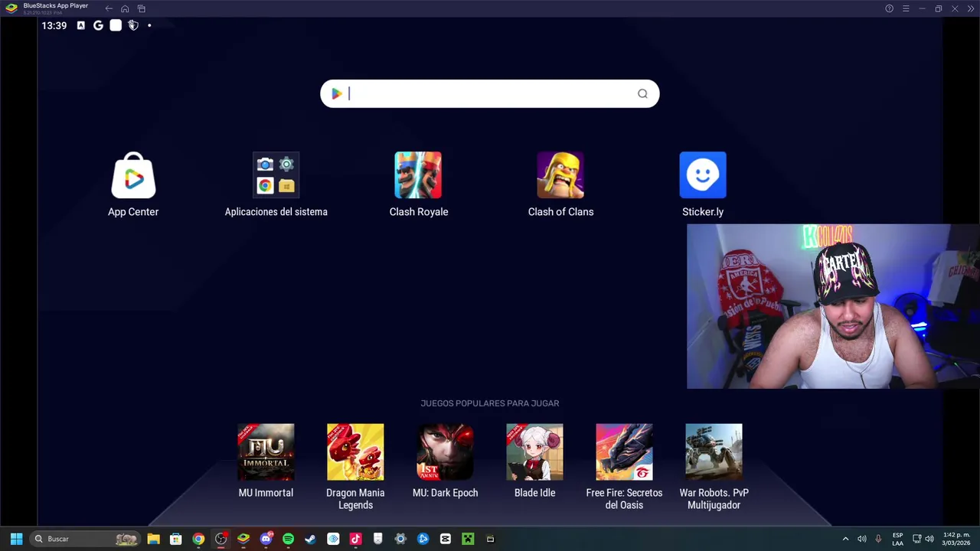Click the 13:39 Android clock

(54, 25)
